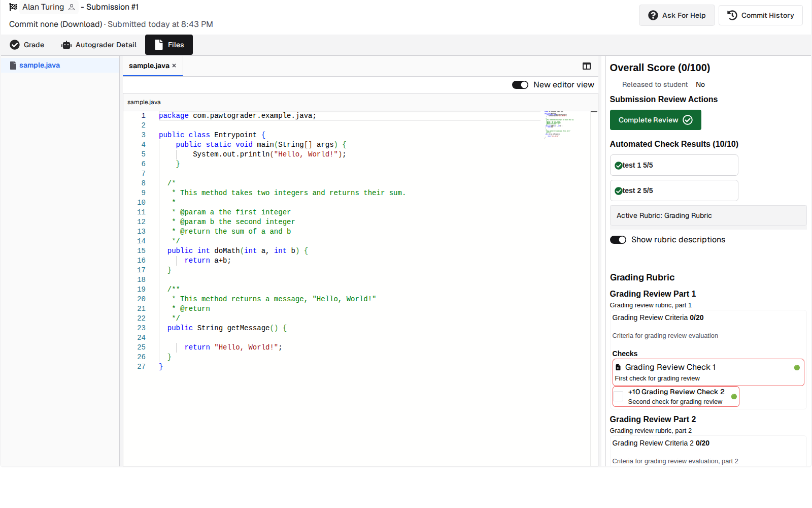Screen dimensions: 812x508
Task: Switch to the Grade tab
Action: click(27, 45)
